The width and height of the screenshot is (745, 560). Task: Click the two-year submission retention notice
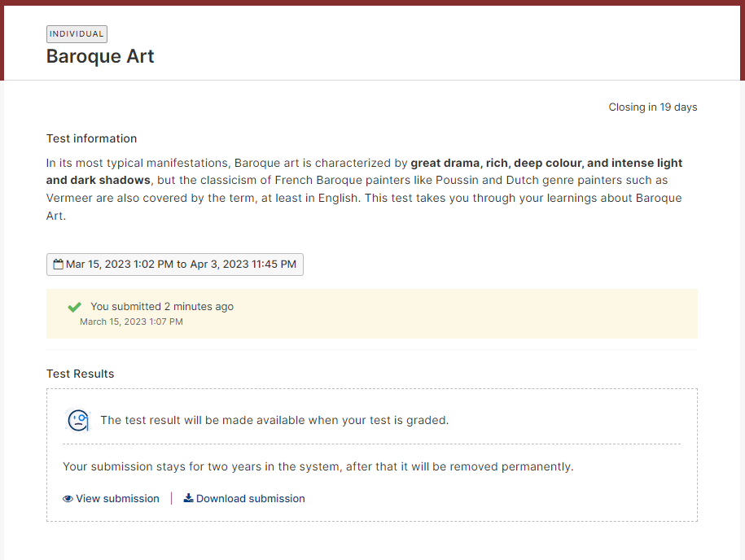318,466
